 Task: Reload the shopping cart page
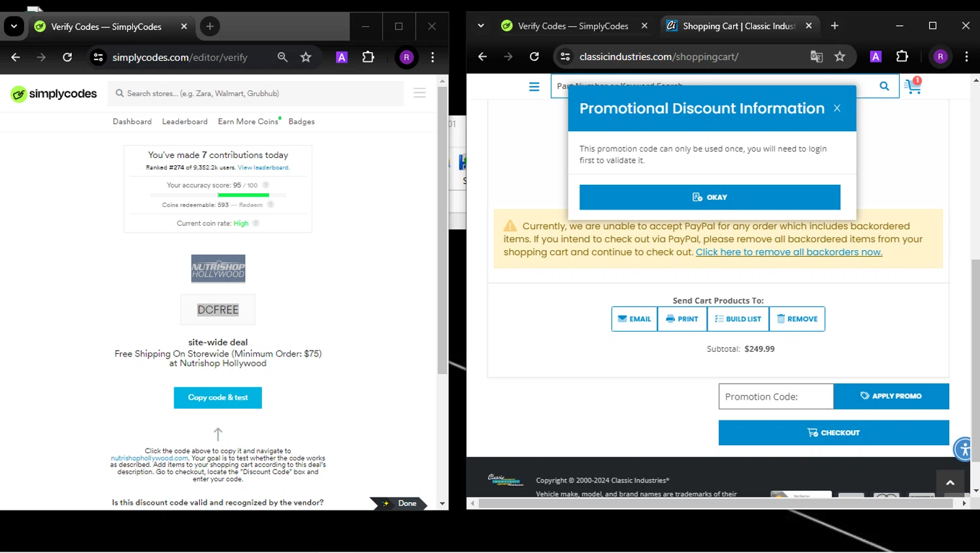534,57
